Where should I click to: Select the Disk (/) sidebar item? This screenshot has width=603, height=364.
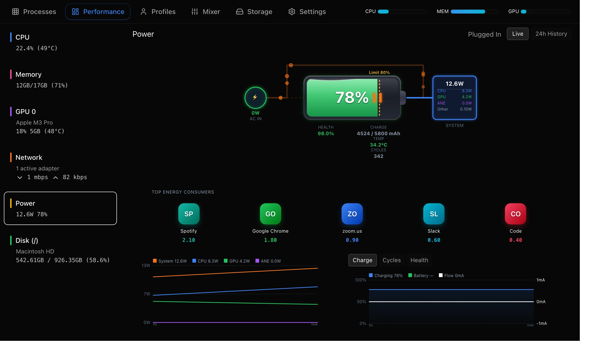(60, 250)
